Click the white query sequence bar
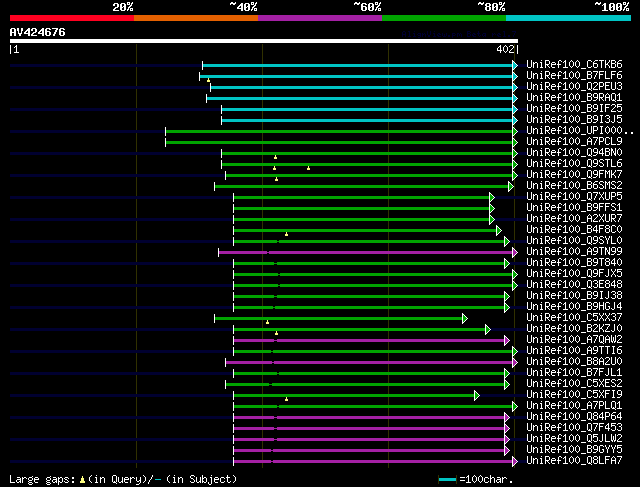 264,41
